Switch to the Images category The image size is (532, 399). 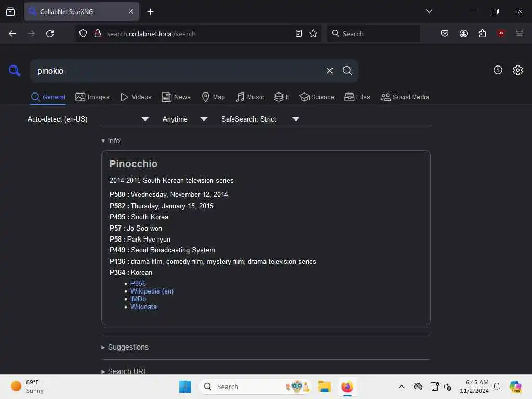tap(92, 97)
